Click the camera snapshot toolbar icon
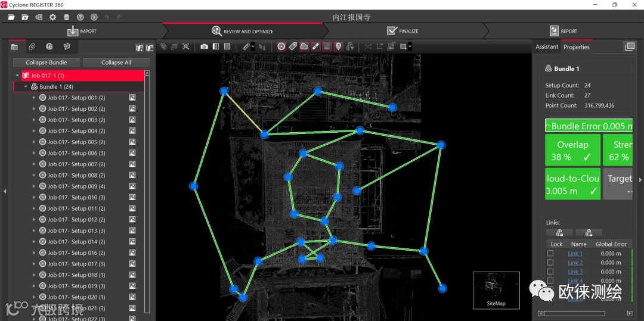Screen dimensions: 644x321 coord(204,46)
